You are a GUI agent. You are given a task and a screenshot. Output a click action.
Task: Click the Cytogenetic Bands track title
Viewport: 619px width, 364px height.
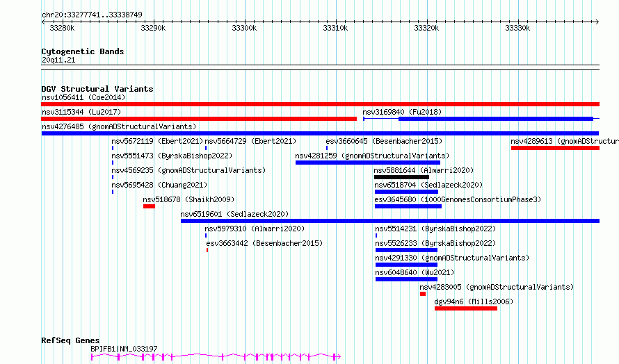click(x=83, y=51)
